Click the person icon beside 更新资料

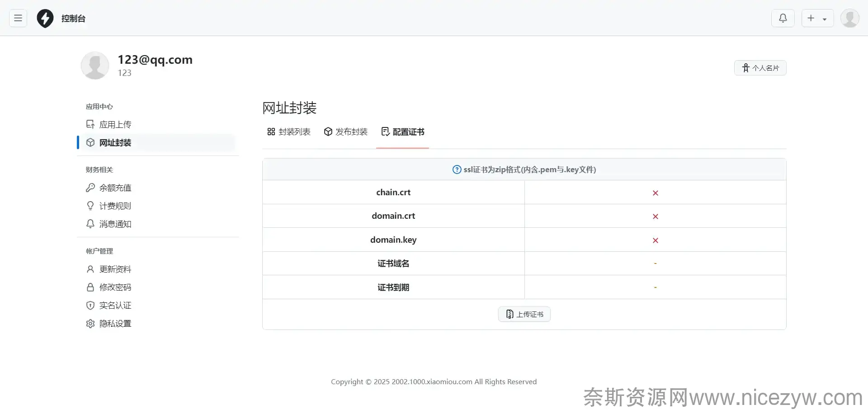[x=90, y=269]
